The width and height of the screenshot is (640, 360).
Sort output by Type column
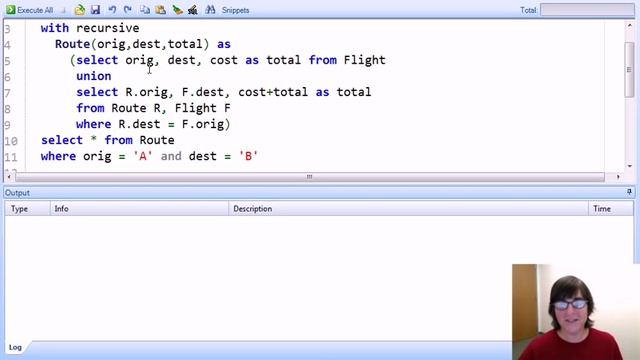pos(27,209)
